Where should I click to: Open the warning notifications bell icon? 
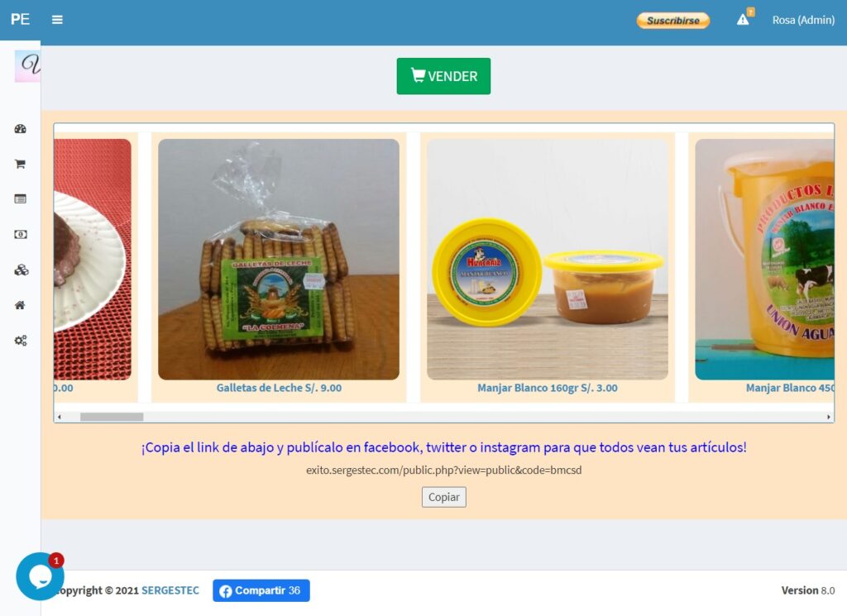coord(744,18)
